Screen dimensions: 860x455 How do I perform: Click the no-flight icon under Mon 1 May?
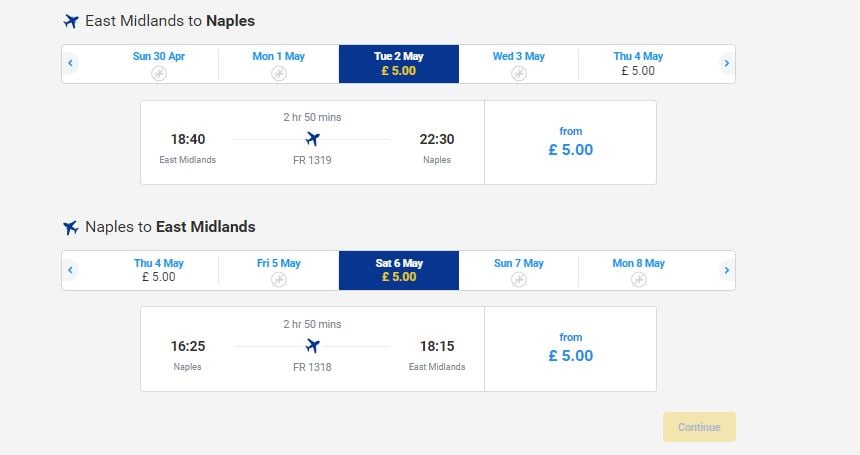(279, 73)
